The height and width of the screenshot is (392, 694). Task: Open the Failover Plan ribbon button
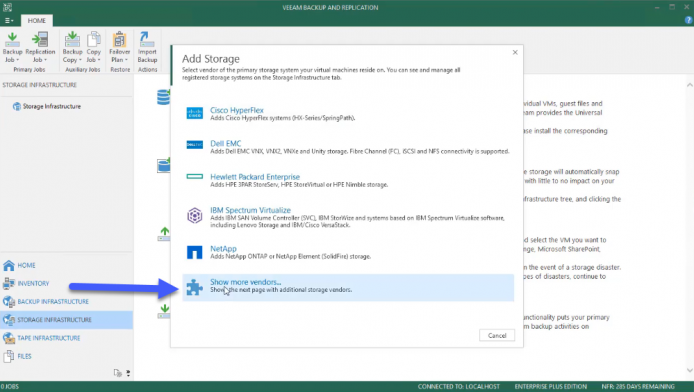(119, 47)
